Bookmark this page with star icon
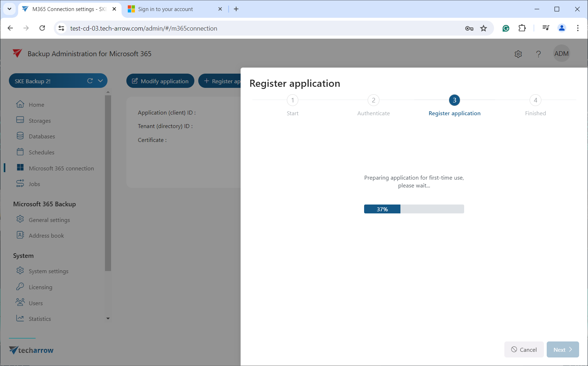Viewport: 588px width, 366px height. [483, 28]
